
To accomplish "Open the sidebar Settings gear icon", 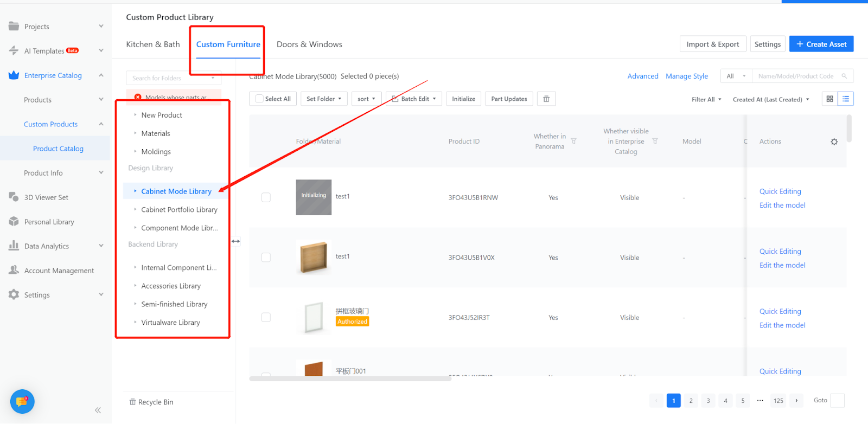I will click(x=14, y=294).
